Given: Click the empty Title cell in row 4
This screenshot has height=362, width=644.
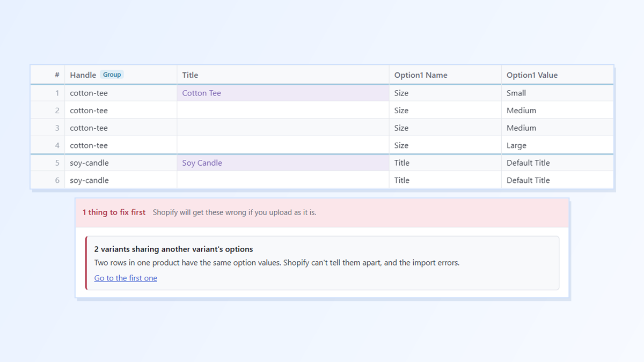Looking at the screenshot, I should (x=283, y=145).
